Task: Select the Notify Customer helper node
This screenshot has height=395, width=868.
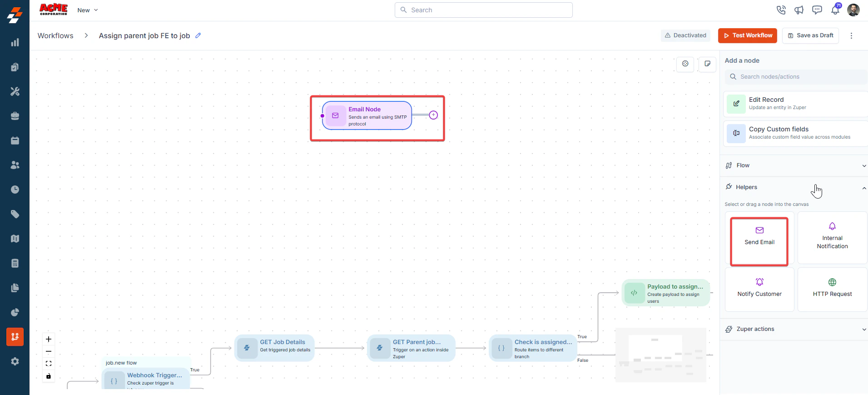Action: [759, 290]
